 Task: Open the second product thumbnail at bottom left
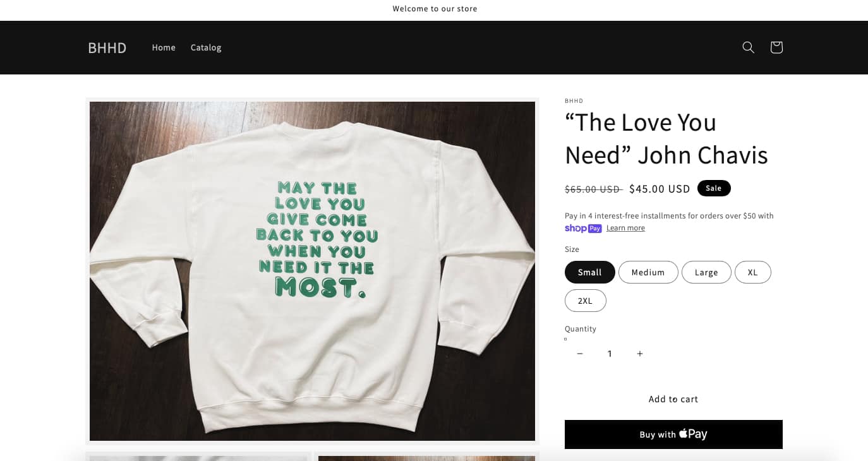point(198,458)
